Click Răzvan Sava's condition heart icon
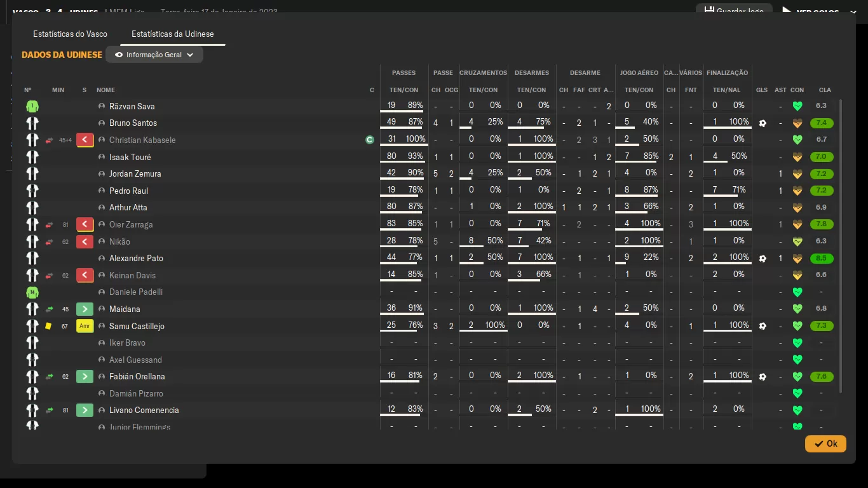 (x=797, y=106)
